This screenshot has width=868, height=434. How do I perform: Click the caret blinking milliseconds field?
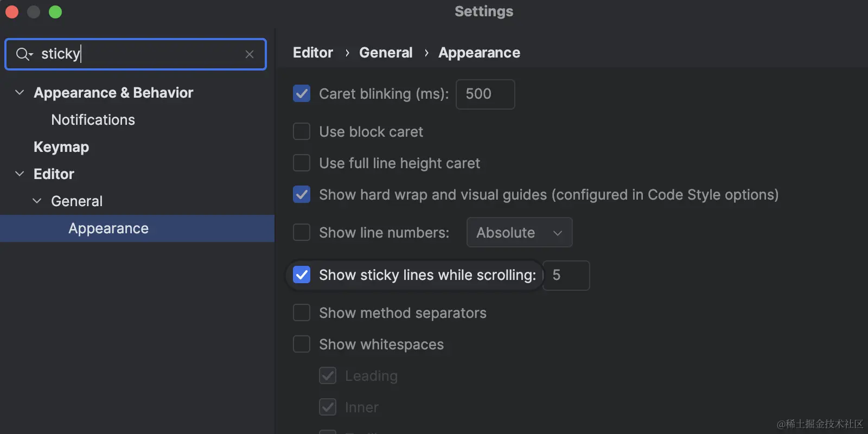click(x=485, y=94)
